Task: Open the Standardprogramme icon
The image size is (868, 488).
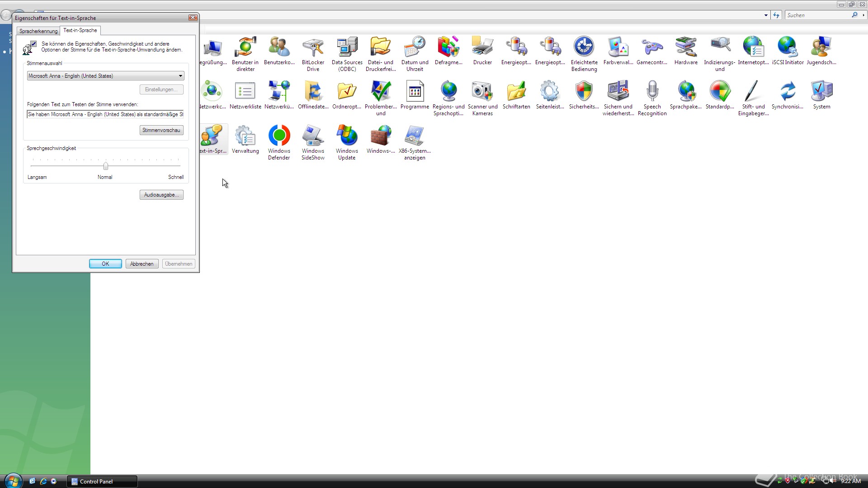Action: coord(720,95)
